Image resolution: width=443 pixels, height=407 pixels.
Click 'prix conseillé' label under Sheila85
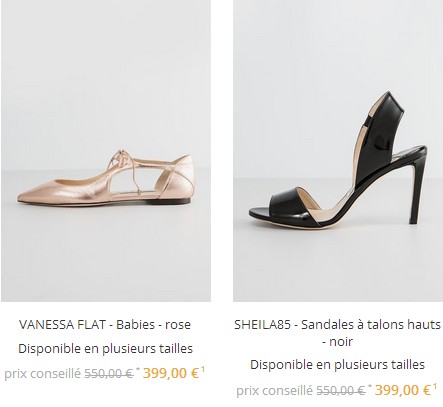[275, 391]
